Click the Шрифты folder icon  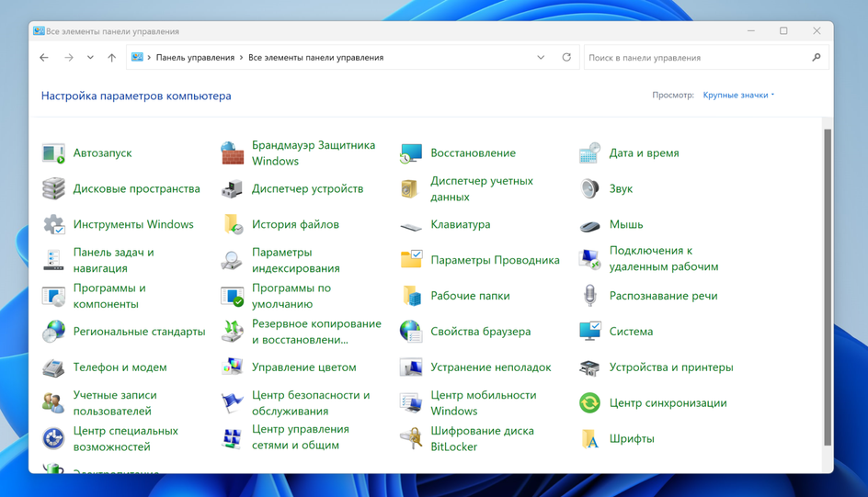tap(589, 438)
